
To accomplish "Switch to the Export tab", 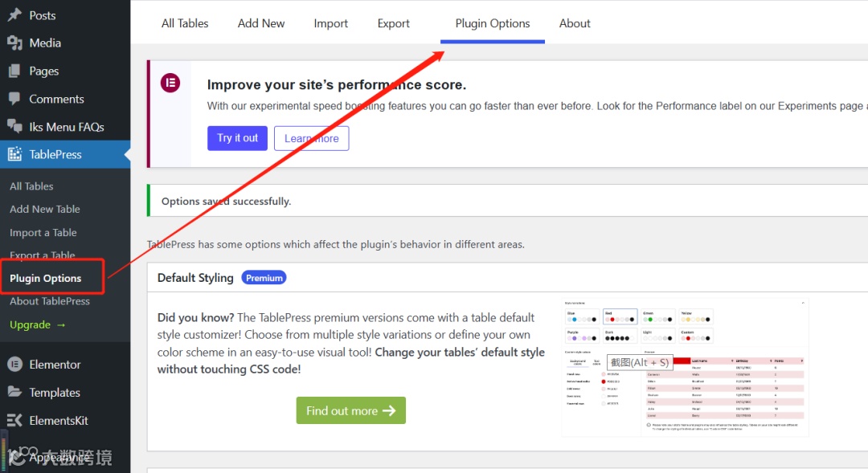I will (394, 23).
